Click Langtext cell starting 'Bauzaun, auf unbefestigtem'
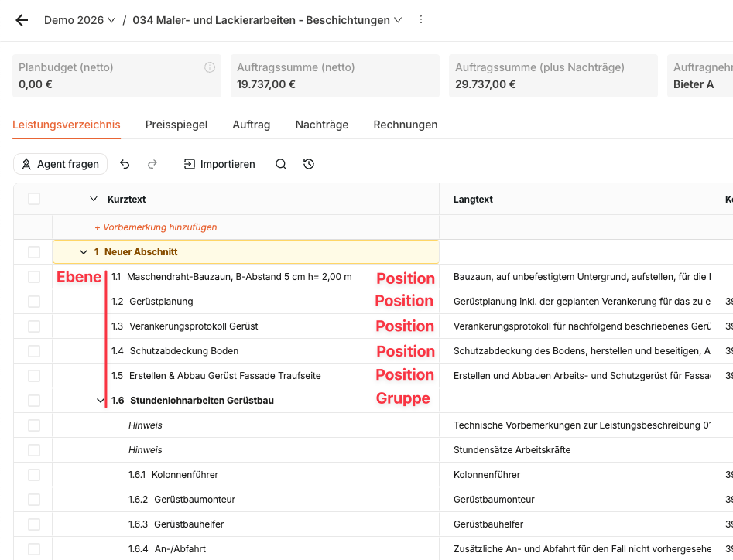Image resolution: width=733 pixels, height=560 pixels. click(x=575, y=277)
